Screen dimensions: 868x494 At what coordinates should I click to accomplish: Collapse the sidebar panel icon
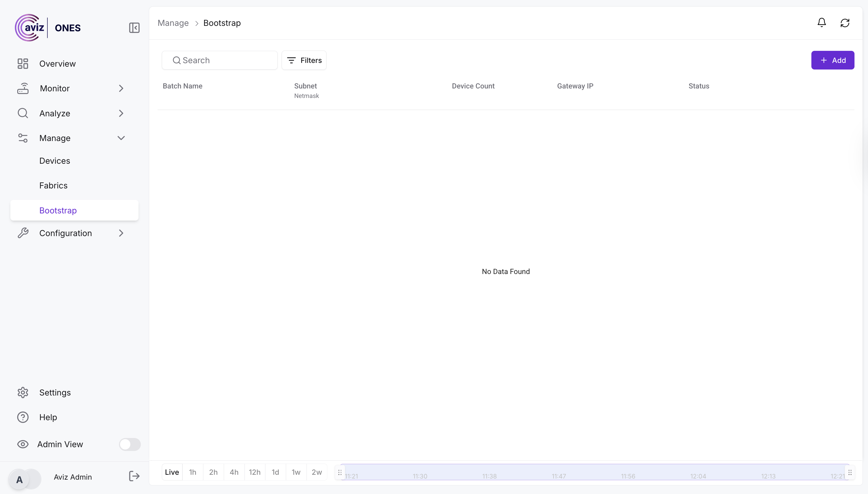(134, 28)
